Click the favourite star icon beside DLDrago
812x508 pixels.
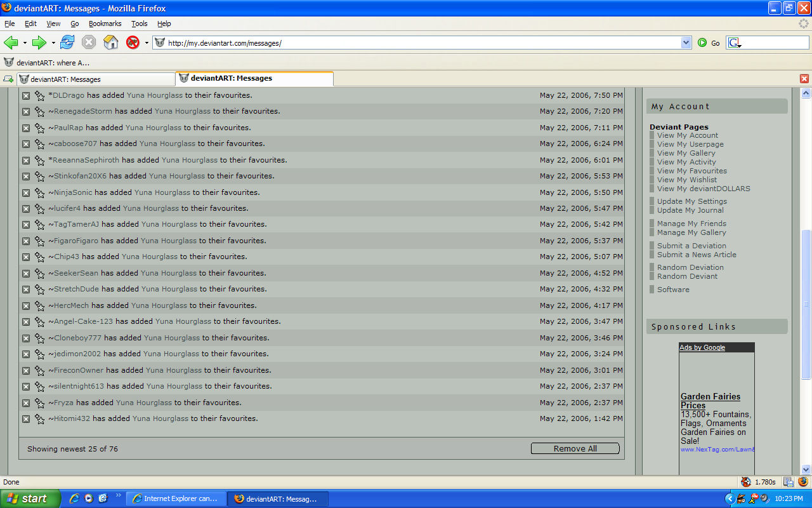[39, 96]
